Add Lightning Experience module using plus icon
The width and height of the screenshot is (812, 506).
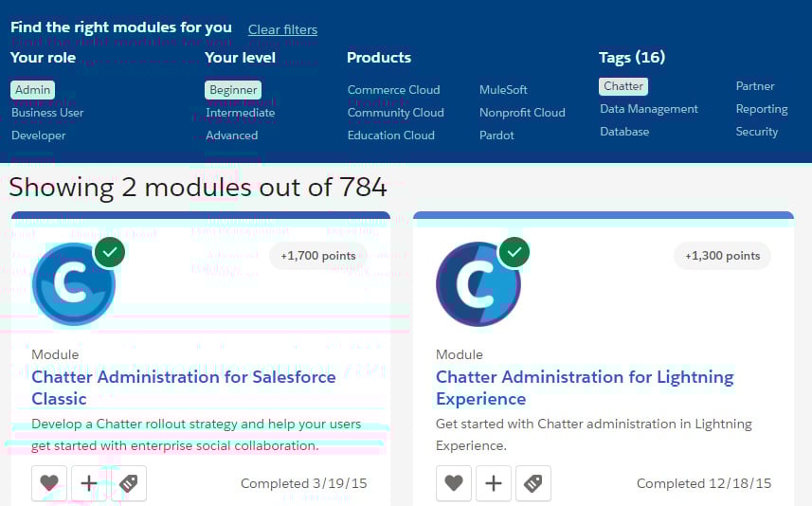pyautogui.click(x=494, y=483)
